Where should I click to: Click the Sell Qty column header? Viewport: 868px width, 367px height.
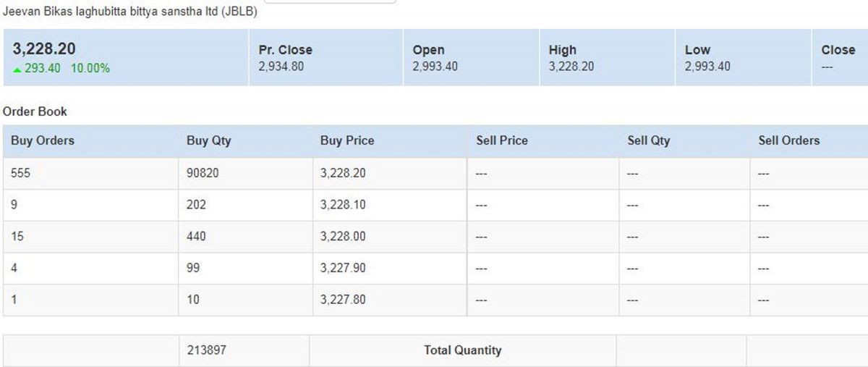[x=649, y=140]
